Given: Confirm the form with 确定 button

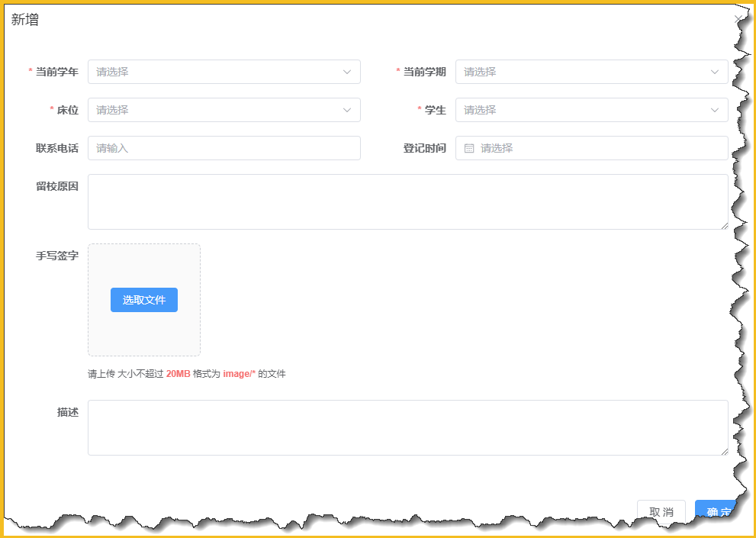Looking at the screenshot, I should point(716,511).
